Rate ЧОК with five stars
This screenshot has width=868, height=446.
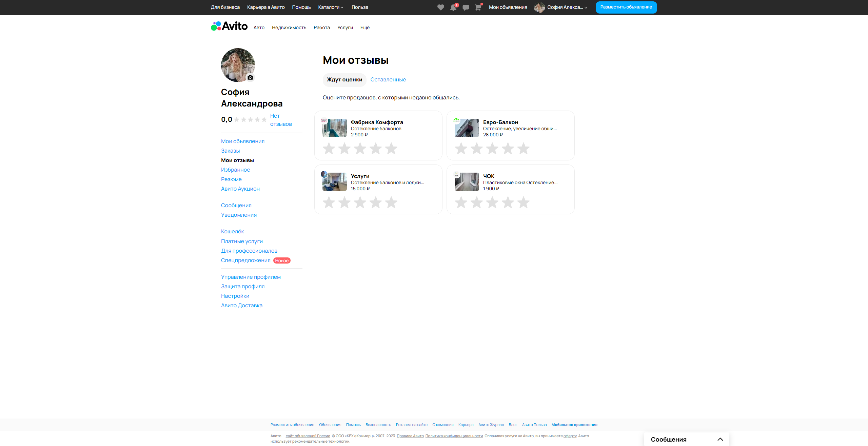click(x=524, y=202)
